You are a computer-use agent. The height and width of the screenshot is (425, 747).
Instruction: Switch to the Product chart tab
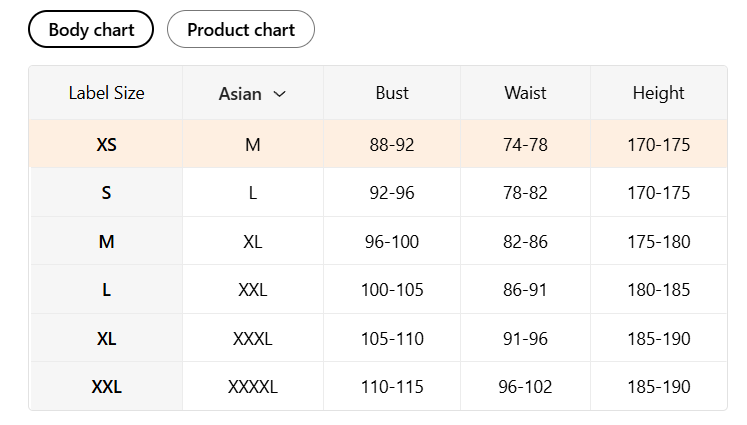[241, 30]
